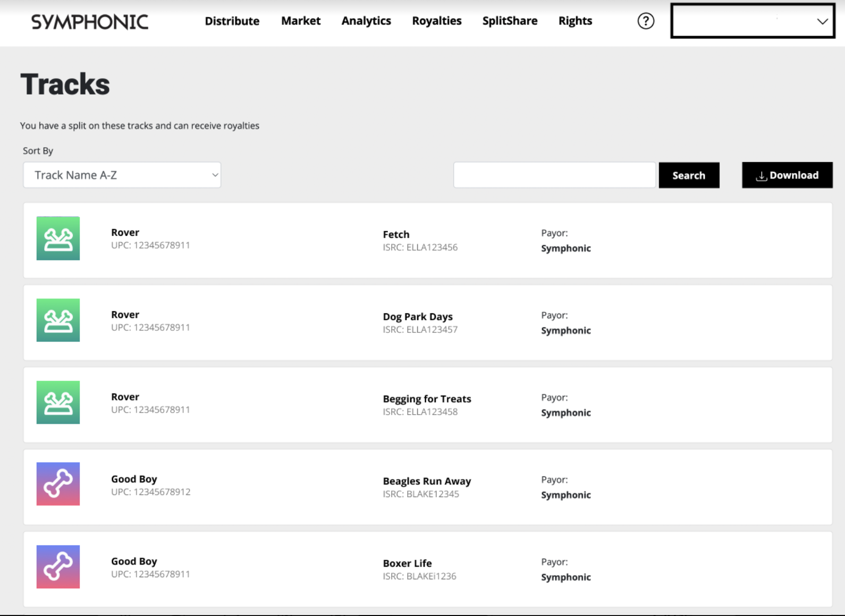Click ISRC BLAKEi1236 text
Viewport: 845px width, 616px height.
point(419,577)
